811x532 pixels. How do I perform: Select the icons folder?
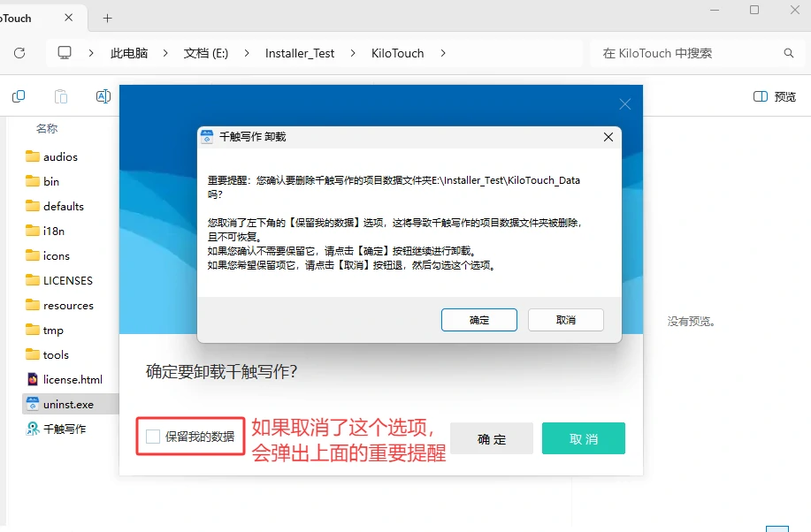(x=48, y=256)
